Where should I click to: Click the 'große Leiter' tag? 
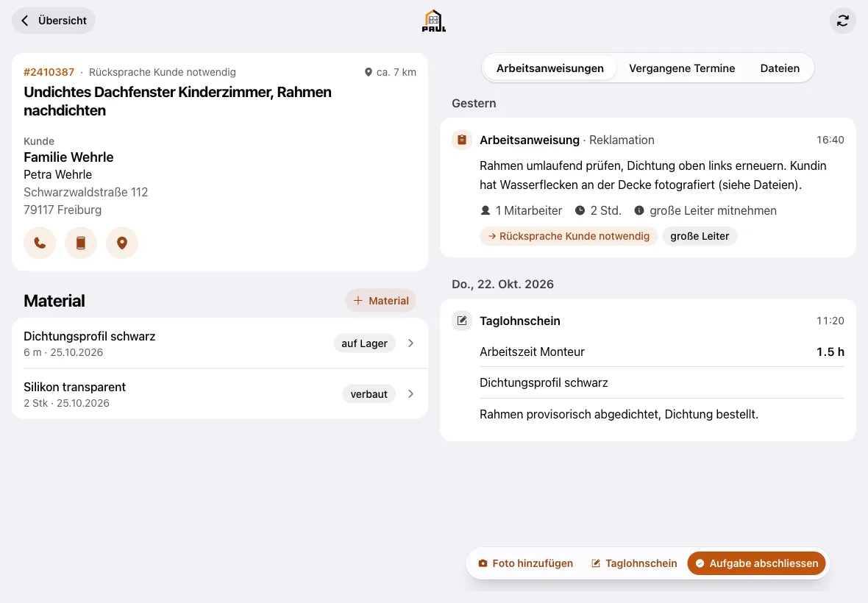[700, 236]
